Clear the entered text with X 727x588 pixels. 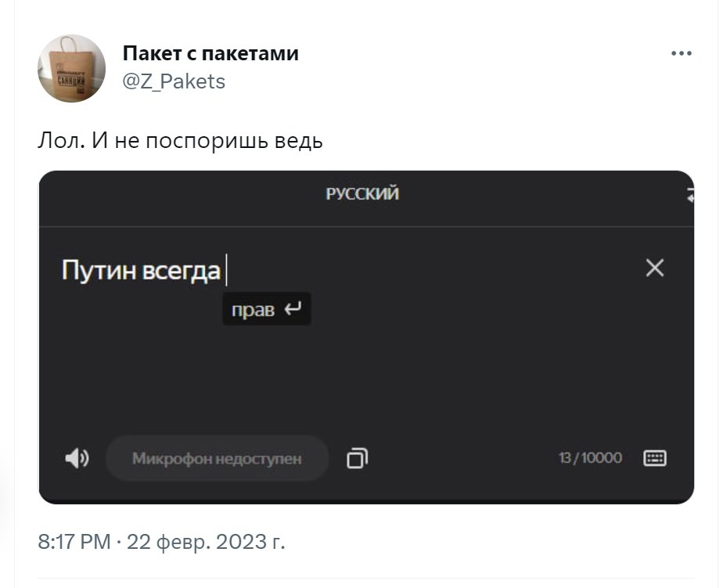click(x=655, y=268)
